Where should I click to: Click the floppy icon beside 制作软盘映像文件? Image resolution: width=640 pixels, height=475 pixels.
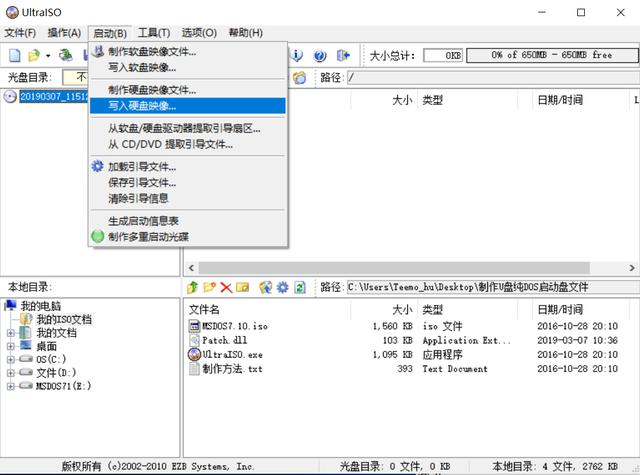click(x=98, y=51)
